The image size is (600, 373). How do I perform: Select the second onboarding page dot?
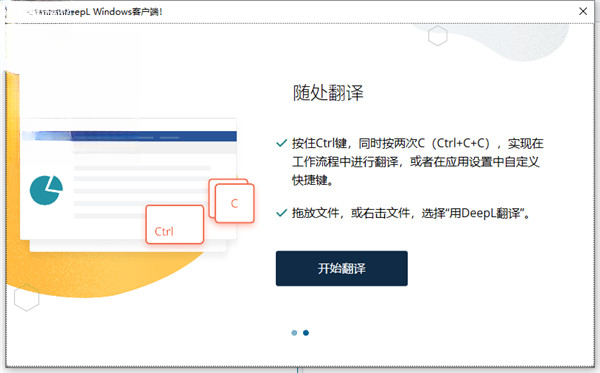[x=306, y=333]
